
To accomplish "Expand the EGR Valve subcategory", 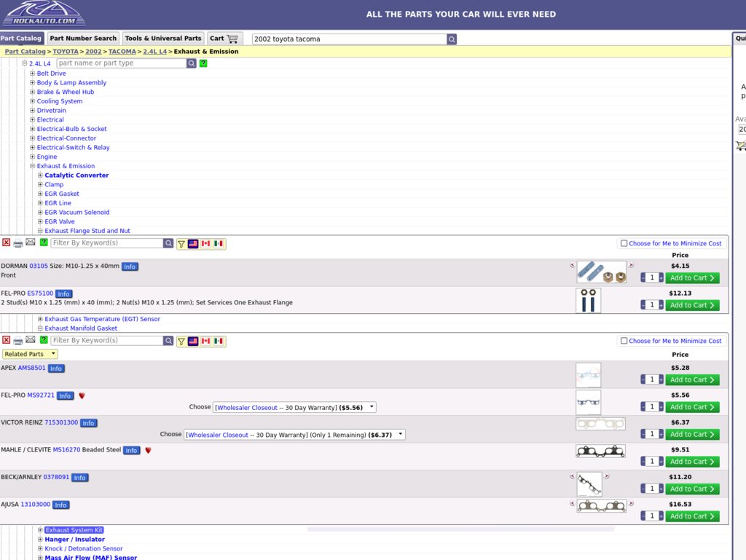I will click(41, 221).
